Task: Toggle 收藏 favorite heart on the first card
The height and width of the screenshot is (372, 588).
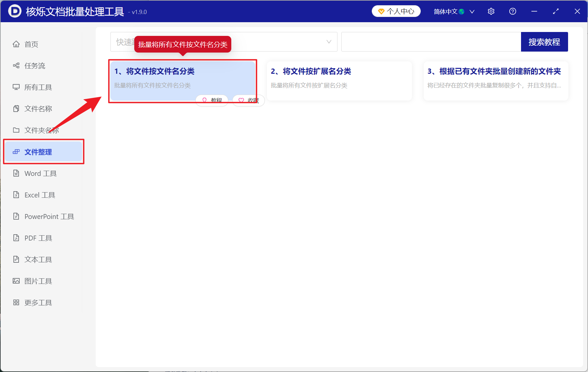Action: 248,100
